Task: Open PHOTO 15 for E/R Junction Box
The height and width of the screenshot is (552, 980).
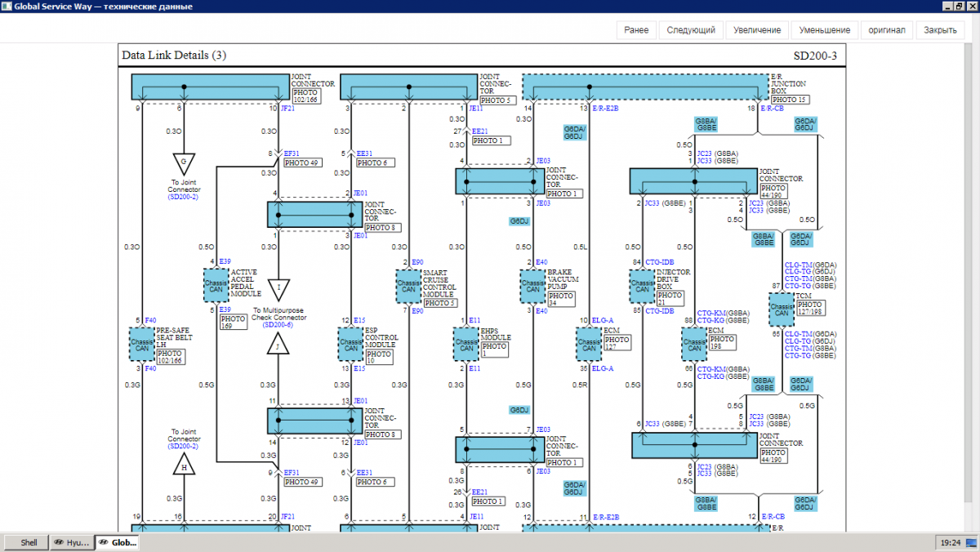Action: click(790, 100)
